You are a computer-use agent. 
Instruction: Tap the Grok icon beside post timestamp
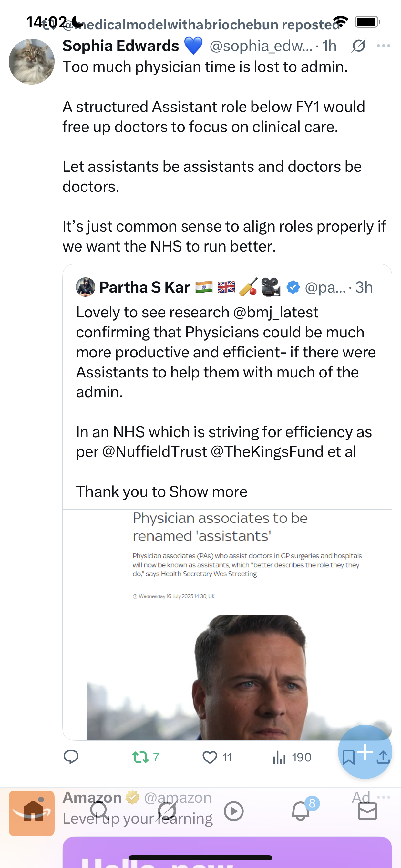pos(358,46)
